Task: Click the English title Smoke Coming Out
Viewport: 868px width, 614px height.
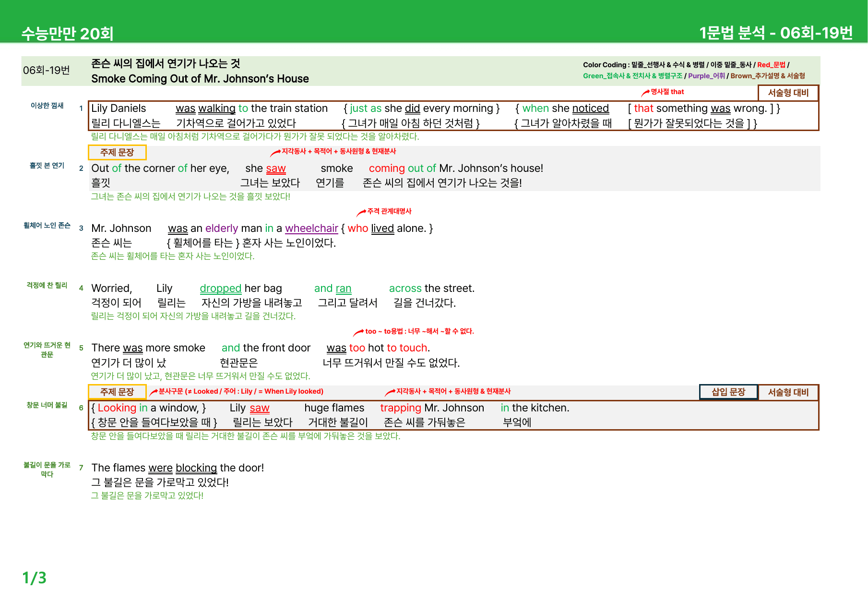Action: pyautogui.click(x=200, y=79)
